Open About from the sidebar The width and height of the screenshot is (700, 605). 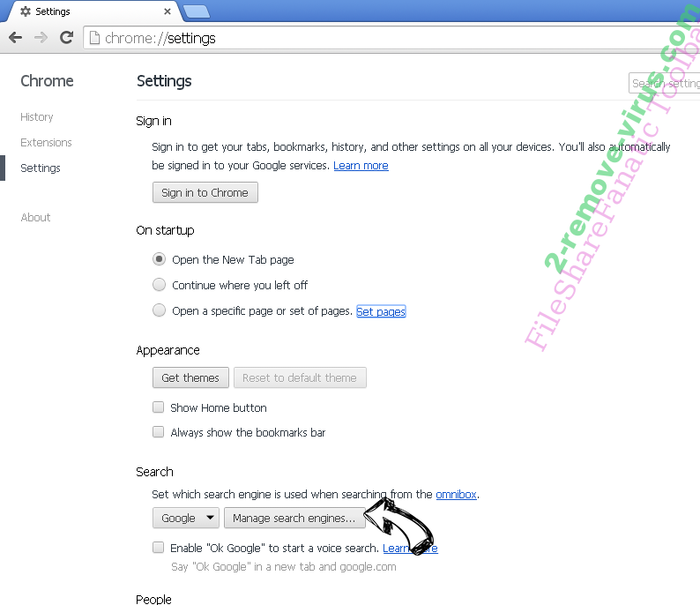pos(35,218)
